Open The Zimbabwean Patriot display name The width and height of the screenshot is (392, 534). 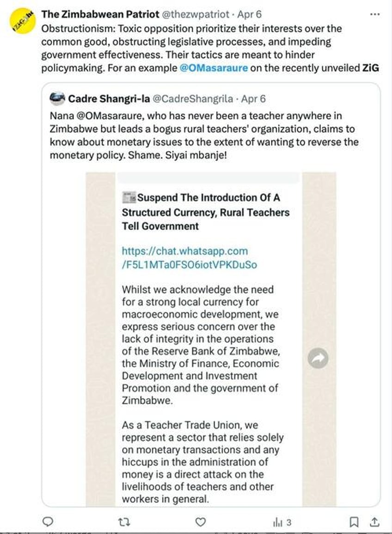click(100, 14)
